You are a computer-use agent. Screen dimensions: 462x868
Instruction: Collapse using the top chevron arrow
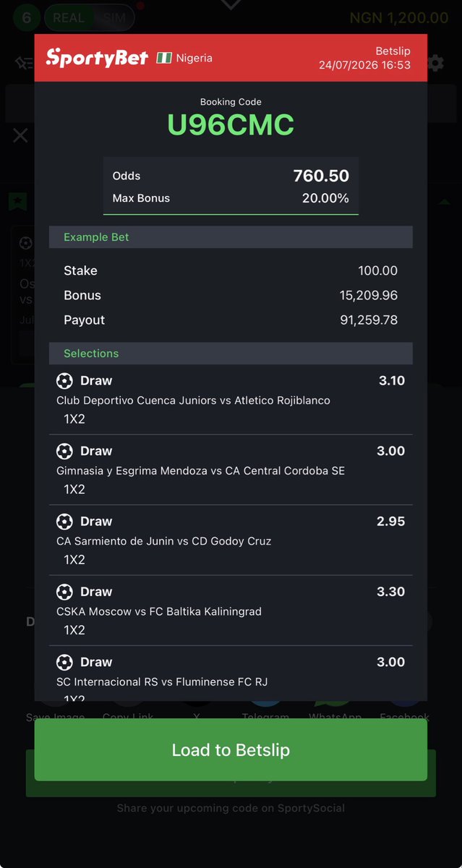231,5
